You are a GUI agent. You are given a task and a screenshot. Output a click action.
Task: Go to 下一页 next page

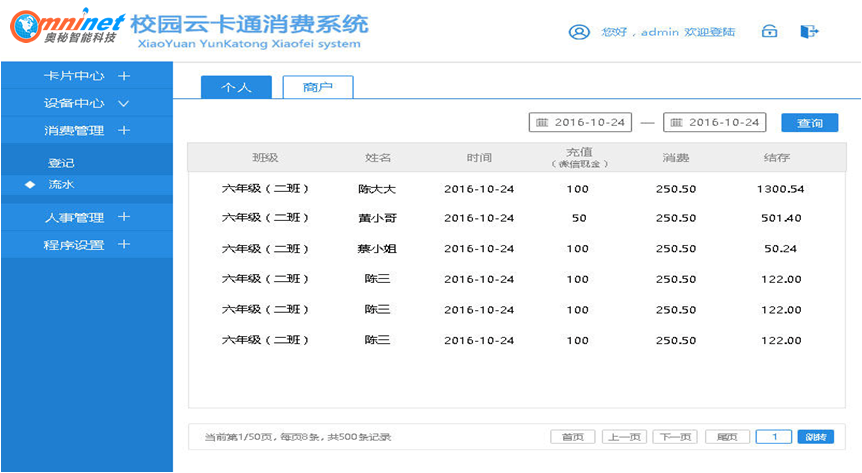pyautogui.click(x=675, y=437)
